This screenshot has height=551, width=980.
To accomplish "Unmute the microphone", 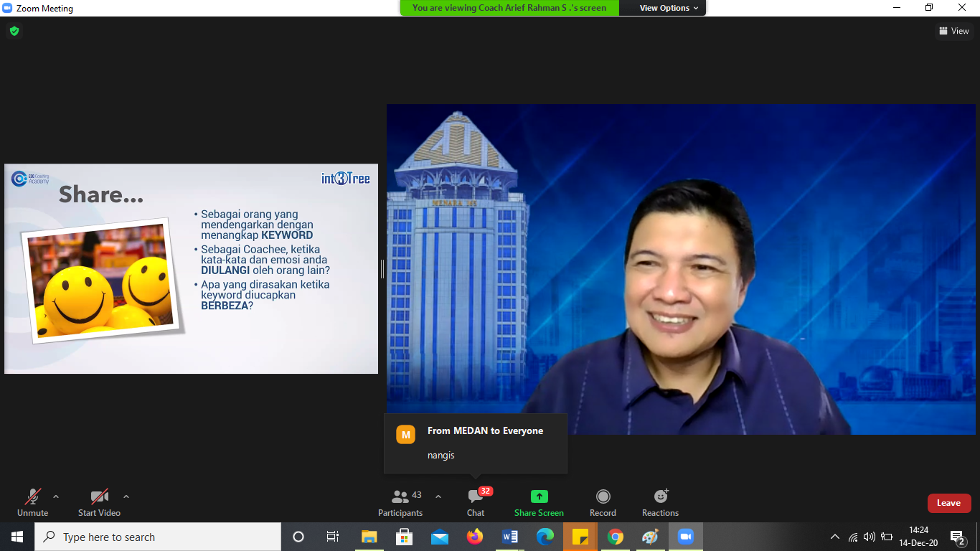I will pyautogui.click(x=33, y=502).
